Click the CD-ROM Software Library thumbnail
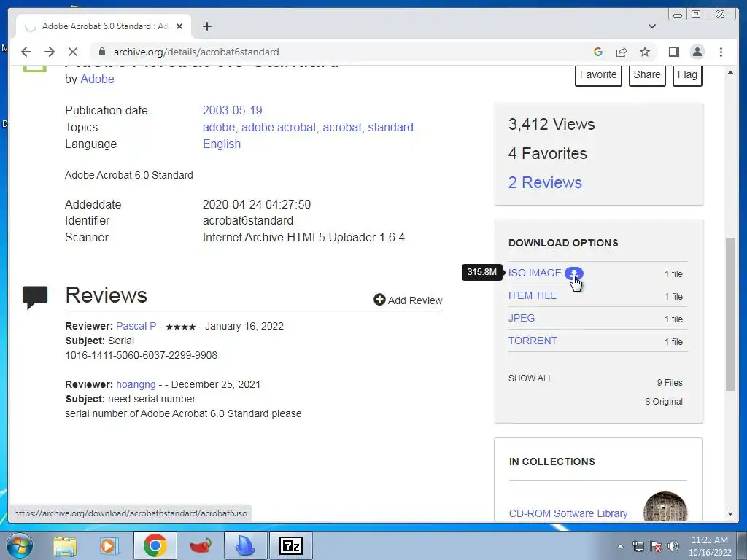 (665, 507)
